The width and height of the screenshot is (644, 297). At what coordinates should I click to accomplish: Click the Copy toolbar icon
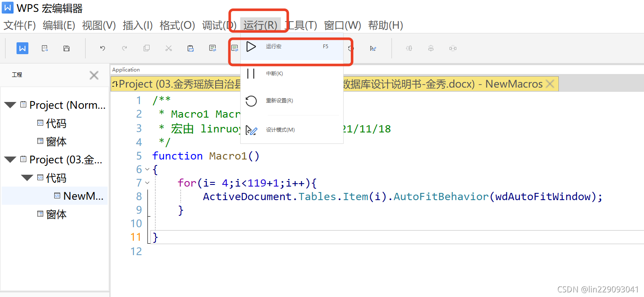(147, 48)
